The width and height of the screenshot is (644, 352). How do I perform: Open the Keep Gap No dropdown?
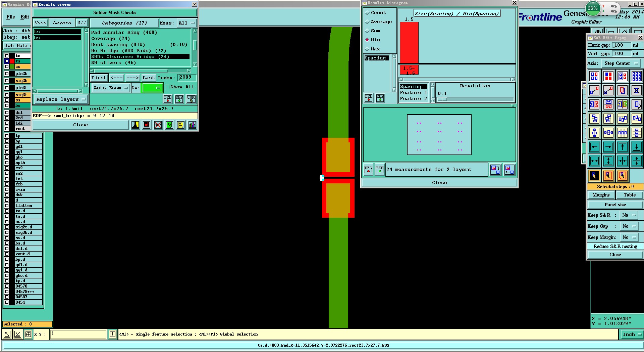click(629, 226)
